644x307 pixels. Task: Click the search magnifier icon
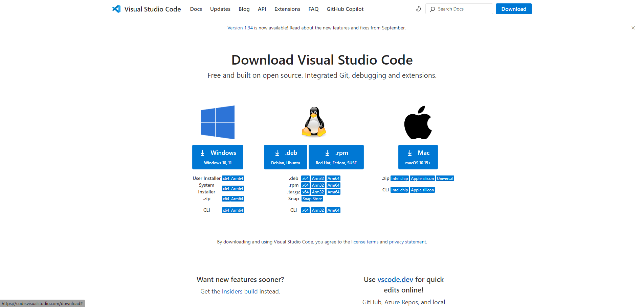click(432, 9)
